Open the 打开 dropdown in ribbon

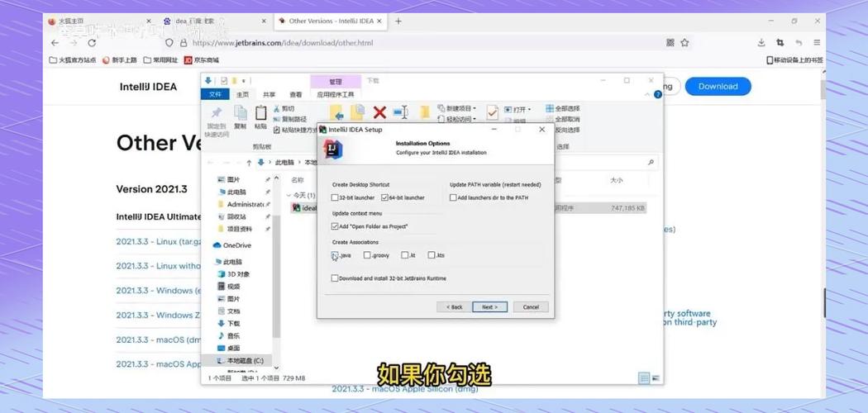pos(517,110)
